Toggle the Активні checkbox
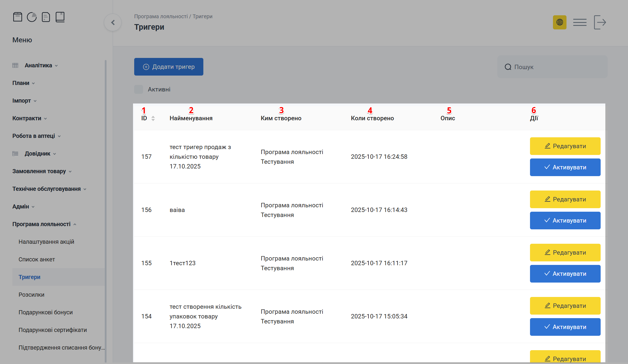The height and width of the screenshot is (364, 628). point(139,89)
